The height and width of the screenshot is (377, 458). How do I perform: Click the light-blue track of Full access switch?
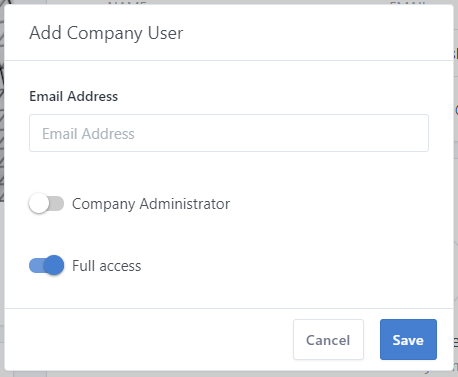pos(36,266)
